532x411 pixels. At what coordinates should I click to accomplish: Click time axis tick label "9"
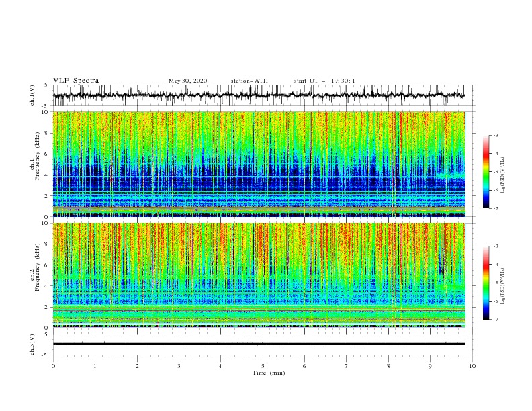pyautogui.click(x=430, y=366)
